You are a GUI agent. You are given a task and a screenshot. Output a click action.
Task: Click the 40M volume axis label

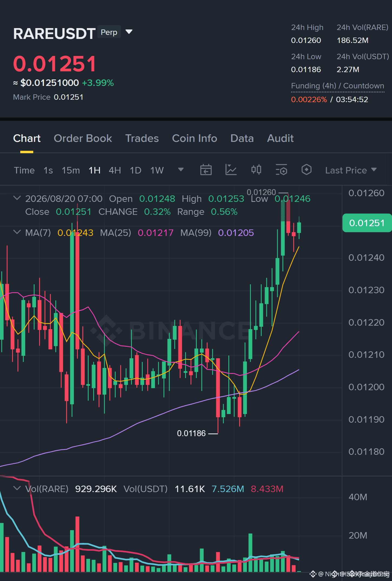tap(358, 497)
